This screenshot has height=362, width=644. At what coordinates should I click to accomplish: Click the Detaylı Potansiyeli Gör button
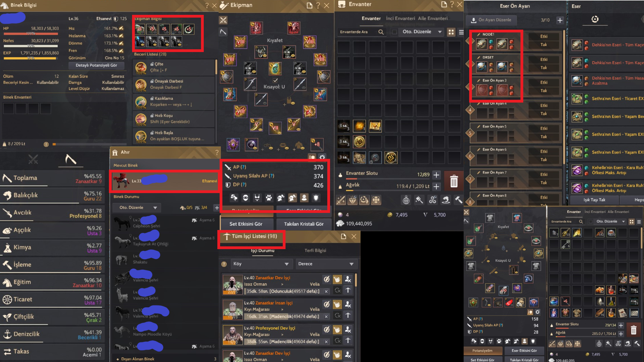tap(96, 65)
